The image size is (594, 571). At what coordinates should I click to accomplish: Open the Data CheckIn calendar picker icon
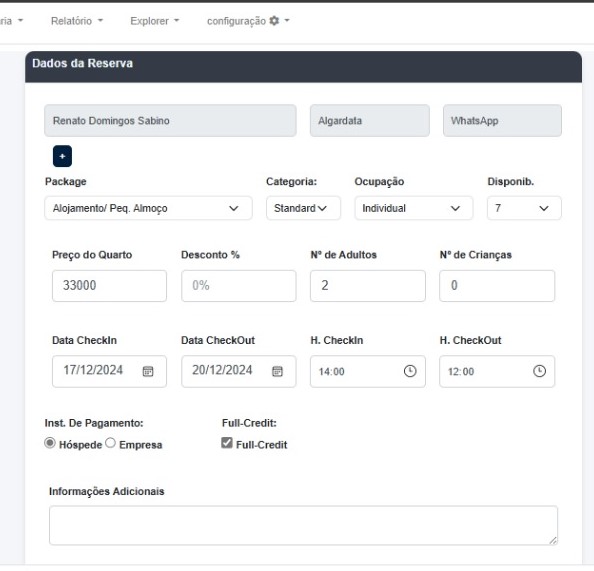(x=148, y=371)
